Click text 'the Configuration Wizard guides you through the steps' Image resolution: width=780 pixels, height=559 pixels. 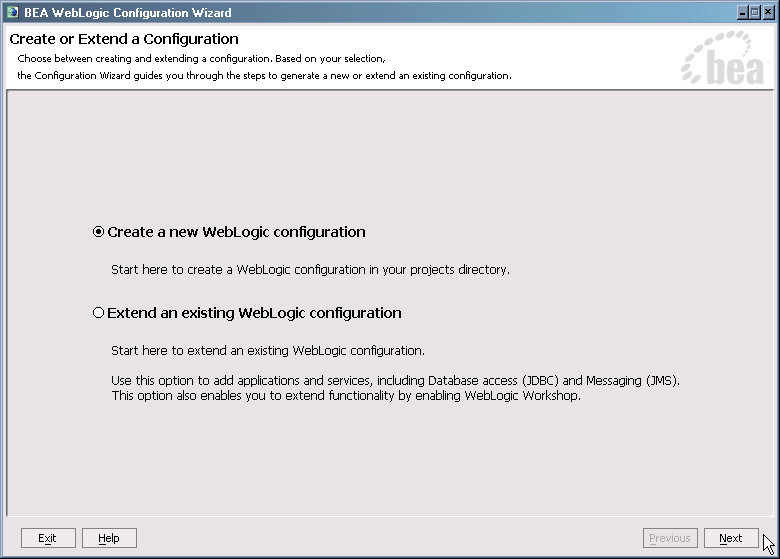pos(141,76)
